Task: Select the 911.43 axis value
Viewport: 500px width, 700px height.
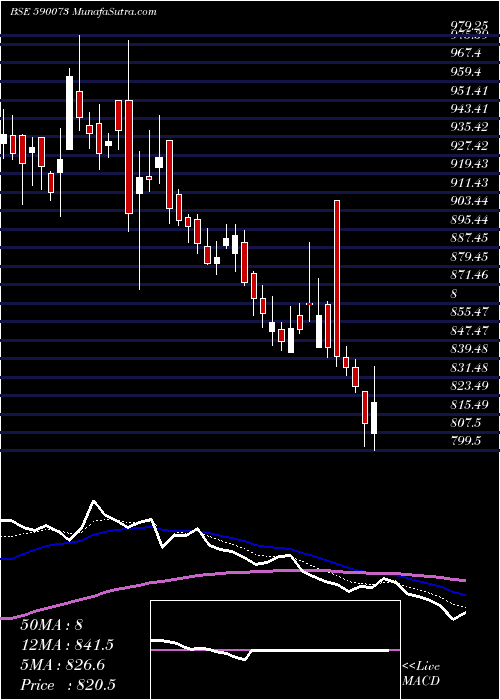Action: click(x=469, y=182)
